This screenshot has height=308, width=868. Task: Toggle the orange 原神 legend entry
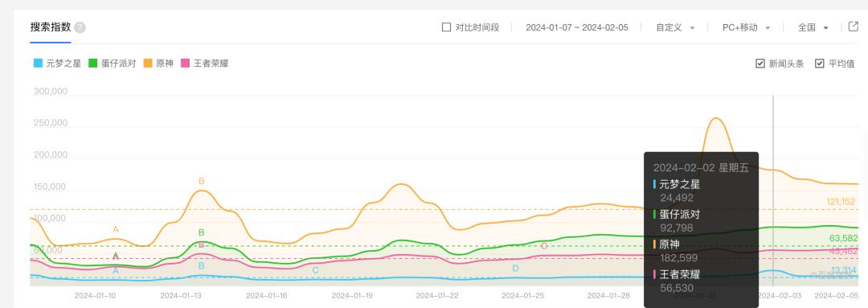coord(158,64)
